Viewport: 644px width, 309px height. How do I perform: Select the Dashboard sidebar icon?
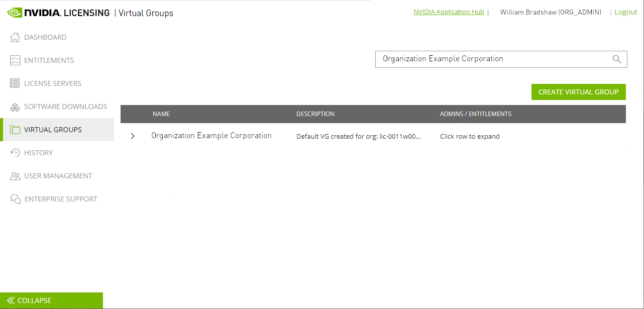tap(14, 37)
